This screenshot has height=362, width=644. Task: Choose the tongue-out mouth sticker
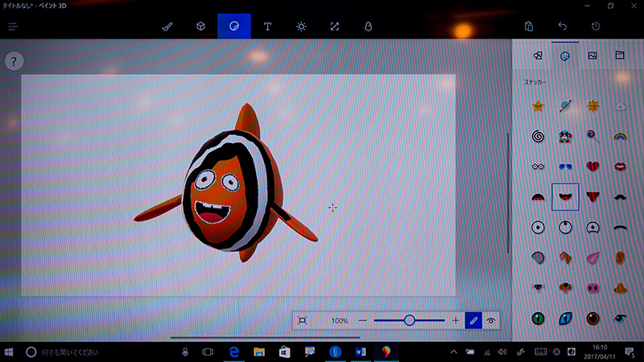pyautogui.click(x=592, y=197)
